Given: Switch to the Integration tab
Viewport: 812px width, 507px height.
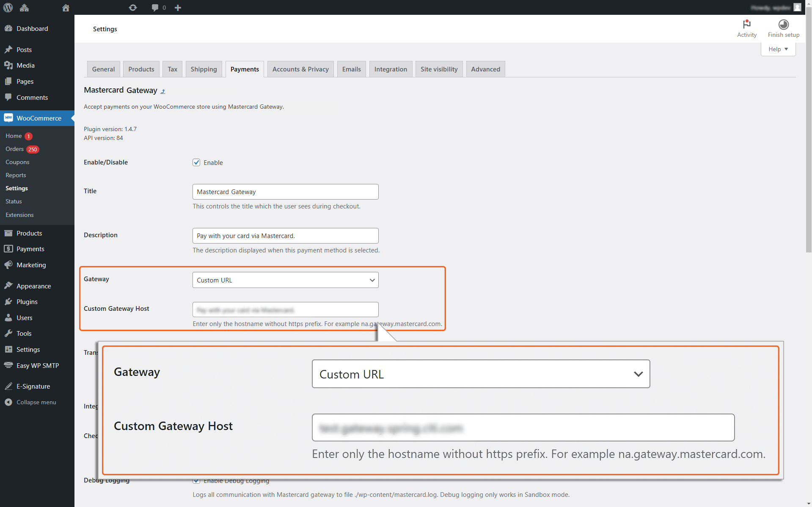Looking at the screenshot, I should click(x=391, y=69).
